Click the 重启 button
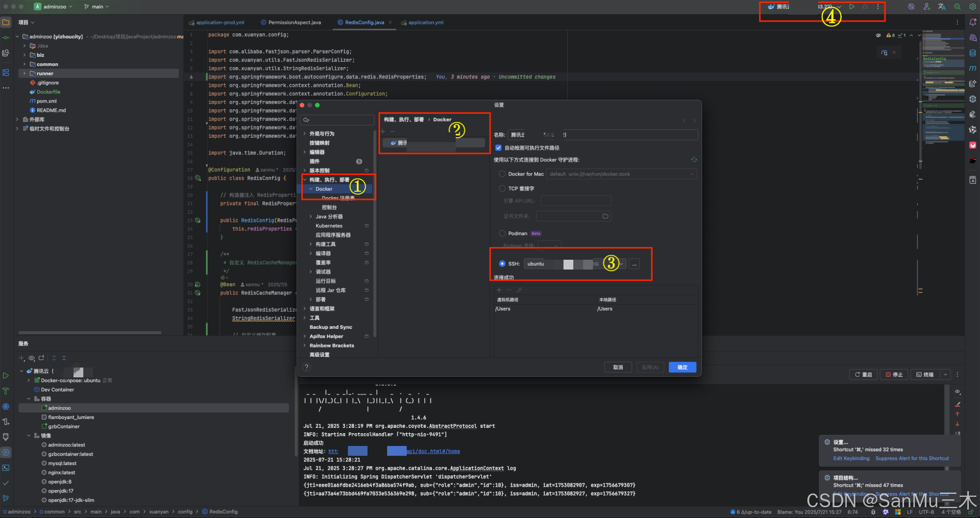The height and width of the screenshot is (518, 980). tap(863, 374)
